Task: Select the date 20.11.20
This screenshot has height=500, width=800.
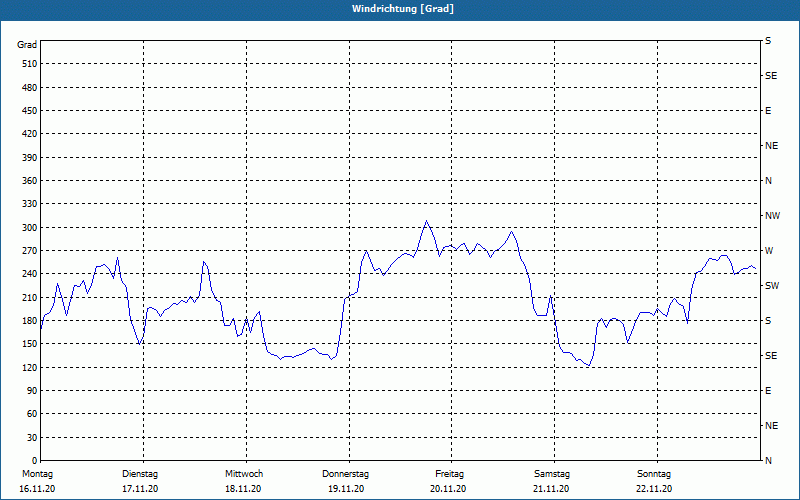Action: click(448, 489)
